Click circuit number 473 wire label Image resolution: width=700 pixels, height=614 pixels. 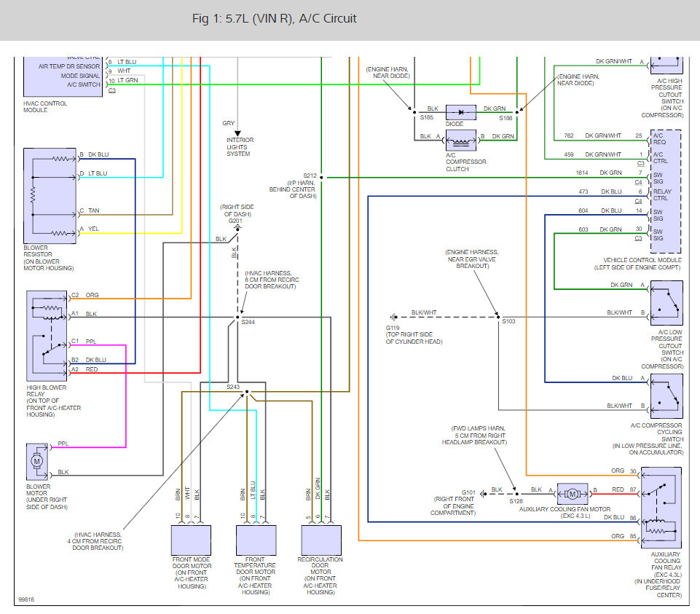[x=583, y=192]
